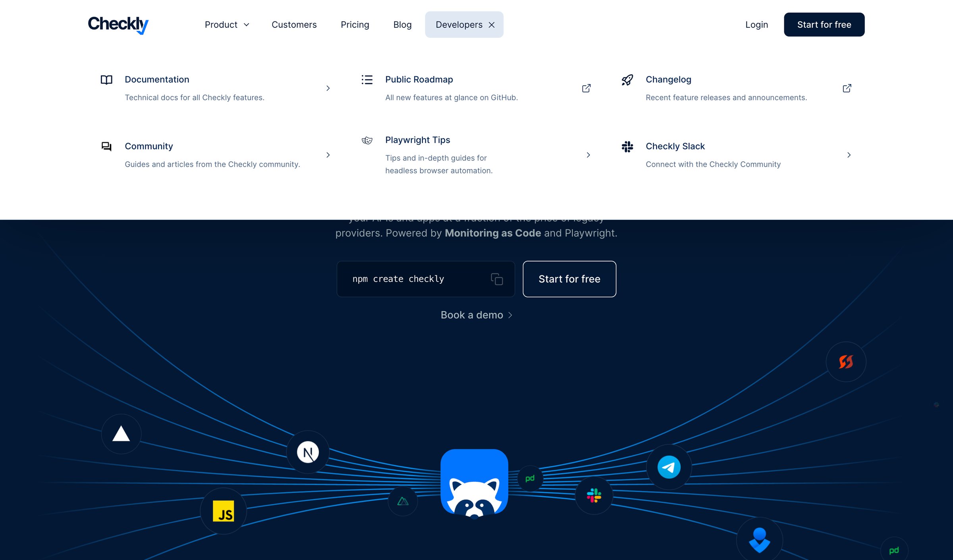Screen dimensions: 953x560
Task: Copy the npm create checkly command
Action: point(497,279)
